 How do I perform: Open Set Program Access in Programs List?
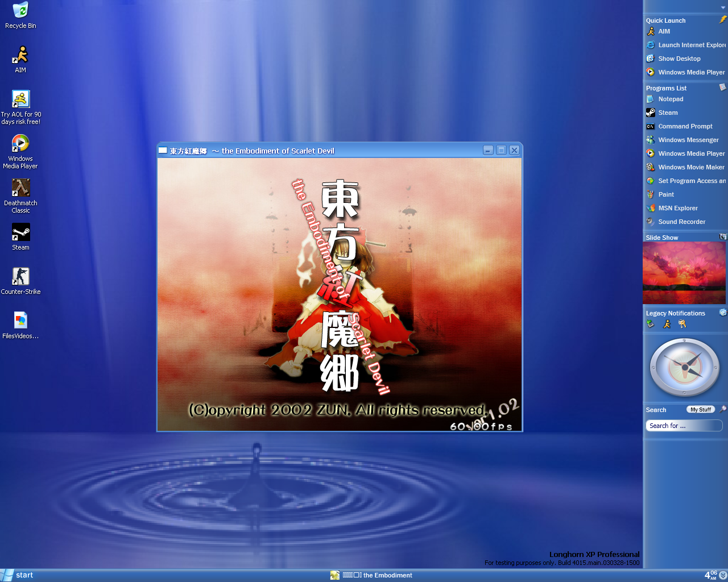pyautogui.click(x=686, y=181)
